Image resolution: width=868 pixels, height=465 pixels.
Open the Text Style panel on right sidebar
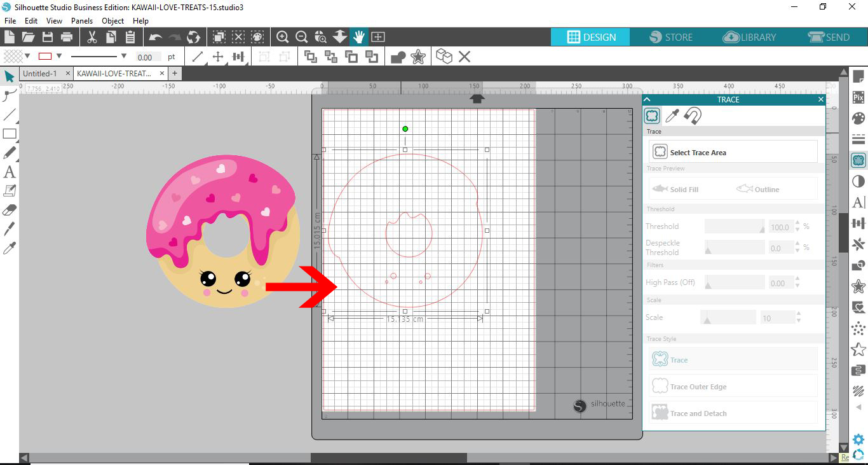coord(858,202)
